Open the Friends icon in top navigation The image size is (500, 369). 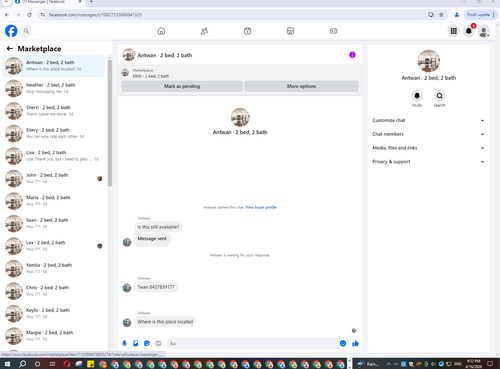click(204, 31)
